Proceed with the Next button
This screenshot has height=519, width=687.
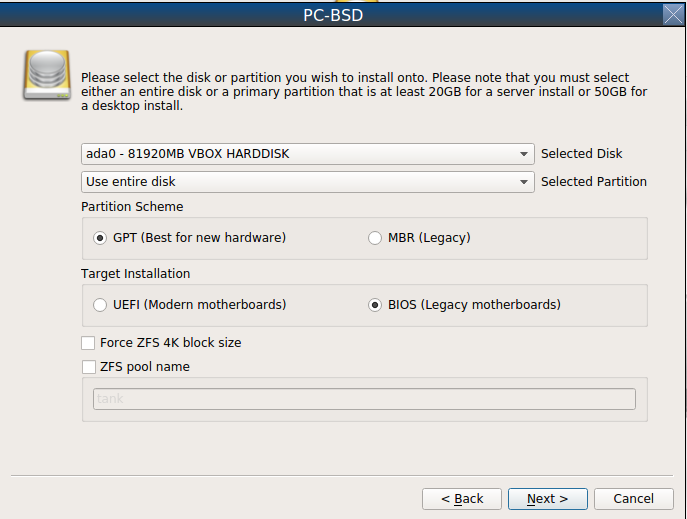click(x=548, y=499)
